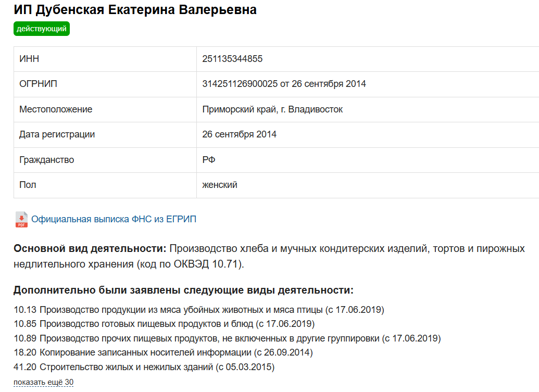Click the Основной вид деятельности label
This screenshot has width=539, height=392.
(x=90, y=249)
